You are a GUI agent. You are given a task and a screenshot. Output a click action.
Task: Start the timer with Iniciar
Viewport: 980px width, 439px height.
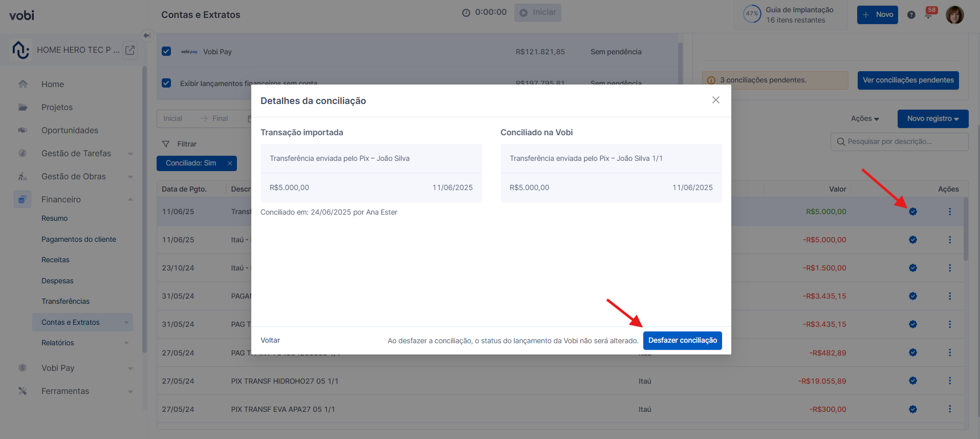pos(538,12)
